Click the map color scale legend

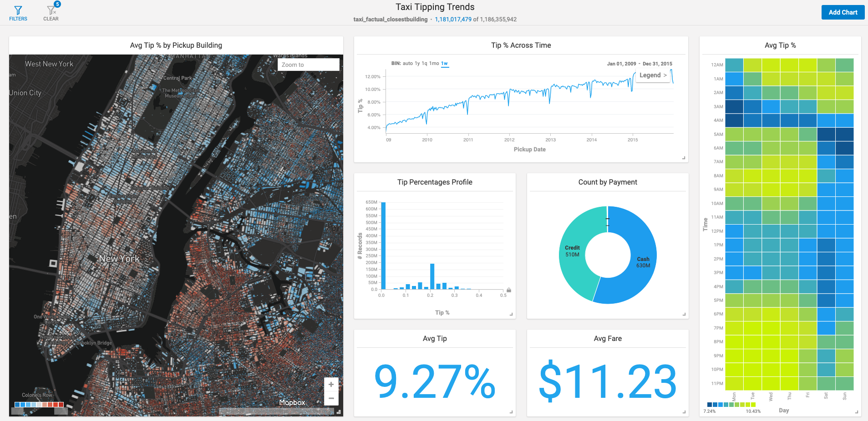click(39, 404)
